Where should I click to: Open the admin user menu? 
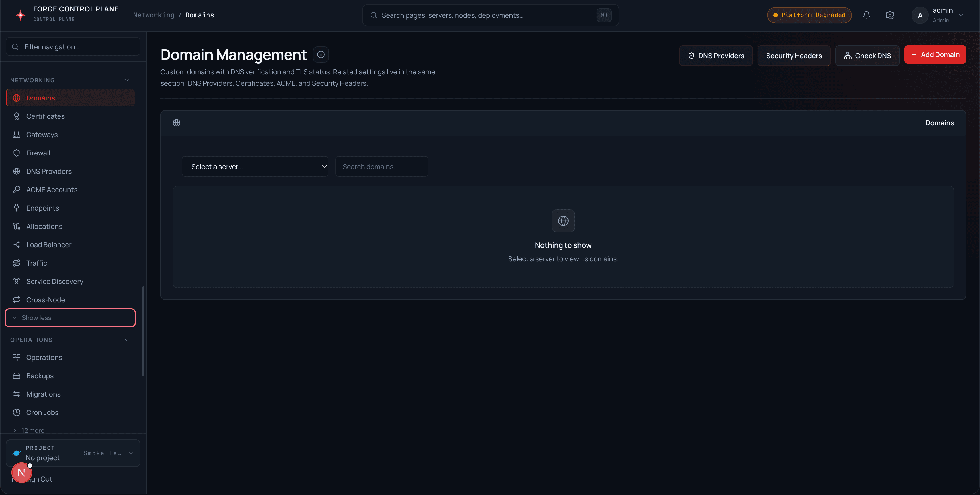pos(937,15)
